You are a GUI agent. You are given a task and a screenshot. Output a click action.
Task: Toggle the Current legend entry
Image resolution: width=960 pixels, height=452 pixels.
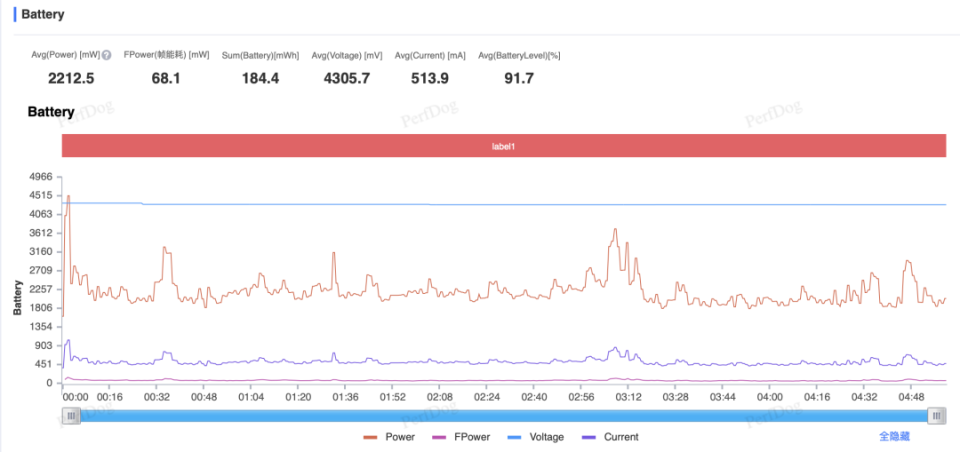(x=610, y=437)
